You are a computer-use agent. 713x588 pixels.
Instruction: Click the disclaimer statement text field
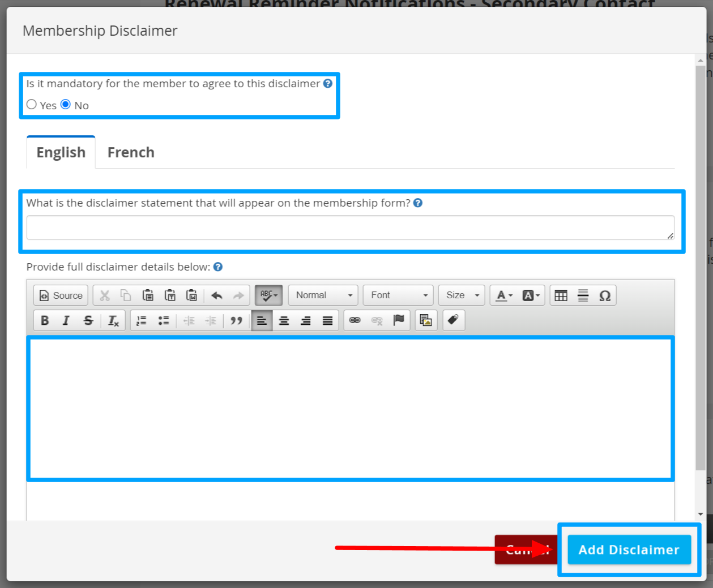pyautogui.click(x=351, y=228)
